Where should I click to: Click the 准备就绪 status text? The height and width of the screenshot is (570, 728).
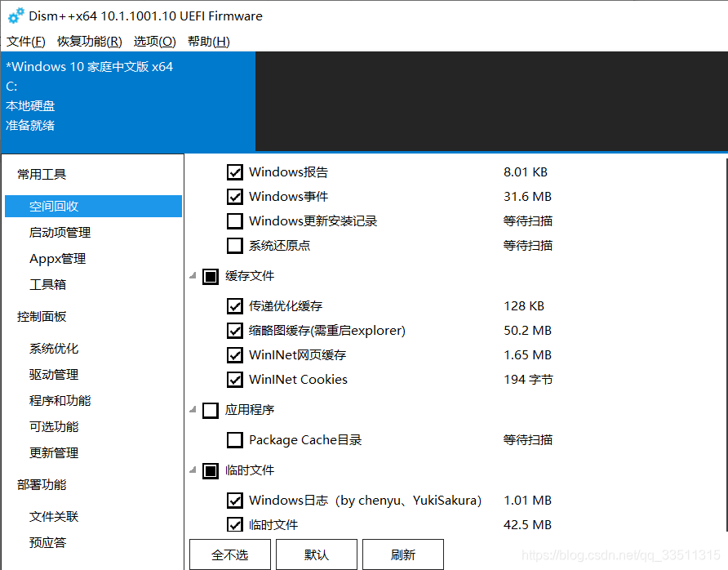pyautogui.click(x=30, y=126)
